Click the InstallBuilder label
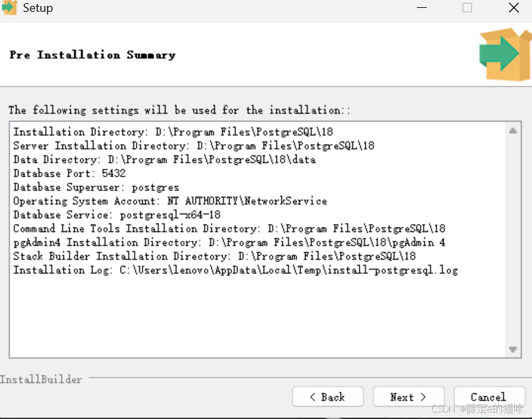532x419 pixels. [x=41, y=380]
